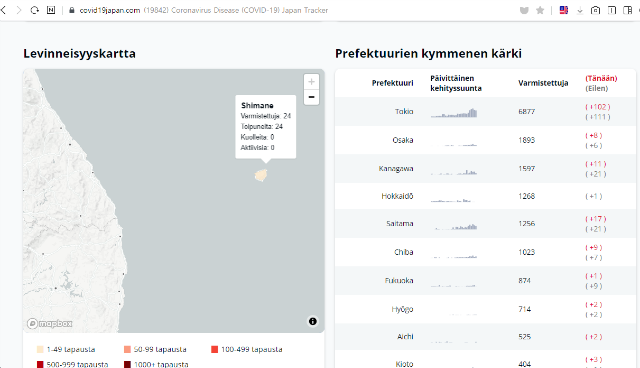Open the browser downloads arrow icon
The image size is (640, 368).
[580, 11]
